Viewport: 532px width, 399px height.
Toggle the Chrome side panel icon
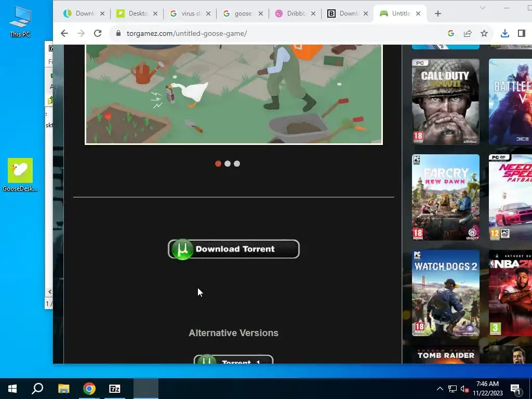click(522, 33)
